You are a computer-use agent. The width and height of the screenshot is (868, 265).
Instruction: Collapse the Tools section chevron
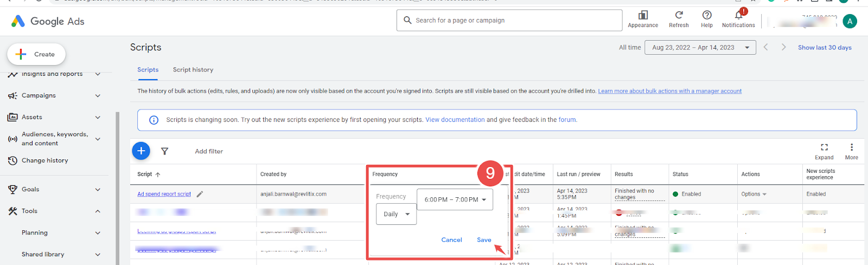point(98,211)
